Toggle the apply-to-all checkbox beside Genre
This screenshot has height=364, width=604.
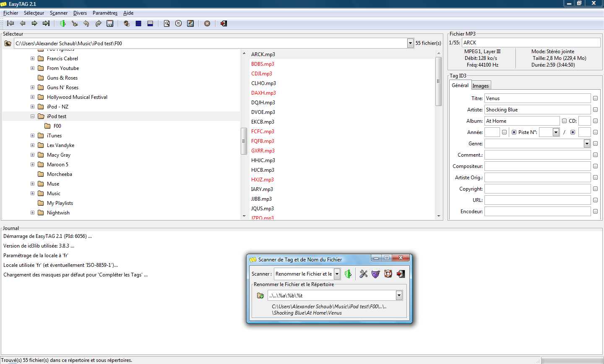click(x=595, y=144)
